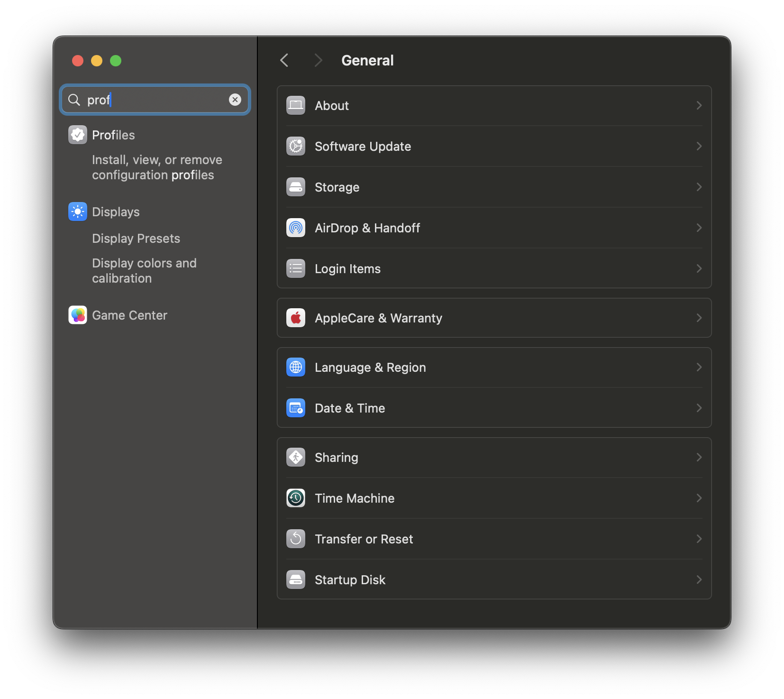
Task: Click the Storage drive icon
Action: click(296, 187)
